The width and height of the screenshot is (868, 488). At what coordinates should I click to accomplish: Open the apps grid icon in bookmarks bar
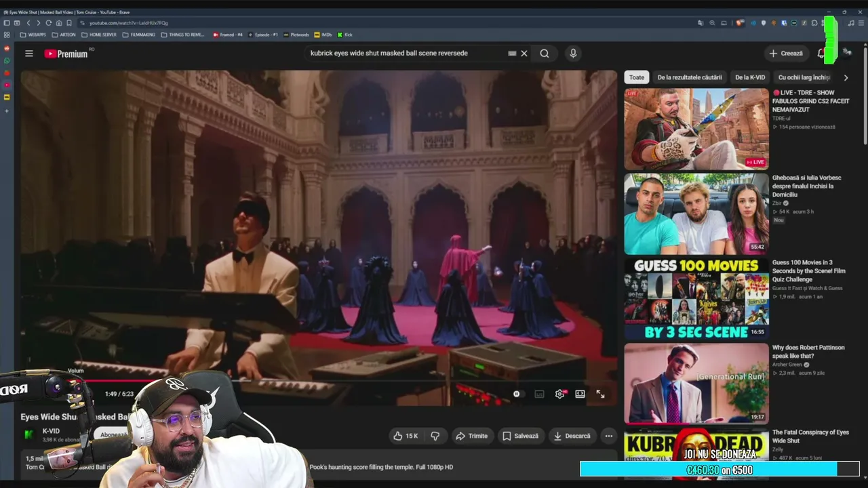(x=7, y=35)
